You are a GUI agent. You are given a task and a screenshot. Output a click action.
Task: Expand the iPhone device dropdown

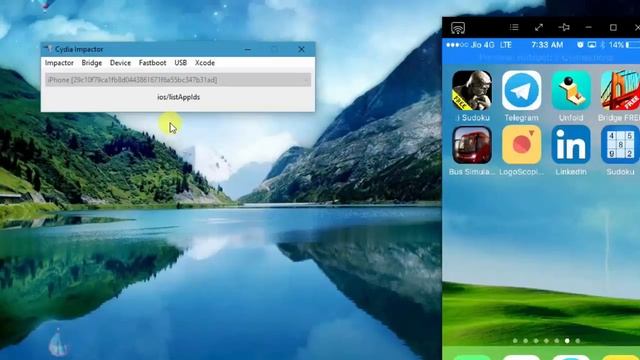coord(178,80)
